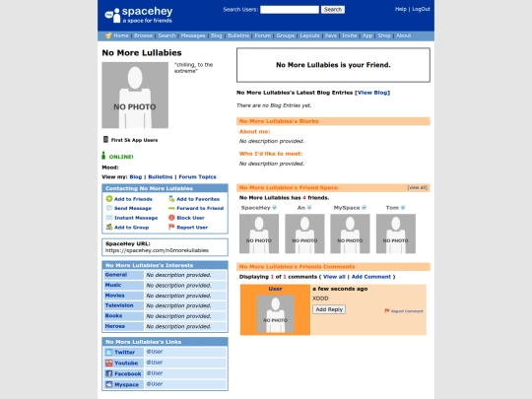Click the Facebook icon in Links
The width and height of the screenshot is (532, 399).
point(109,373)
